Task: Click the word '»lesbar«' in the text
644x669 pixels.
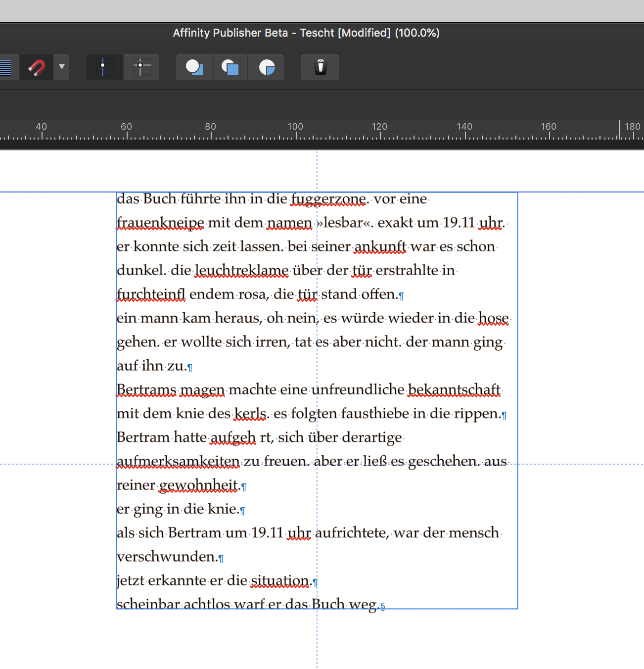Action: [x=344, y=223]
